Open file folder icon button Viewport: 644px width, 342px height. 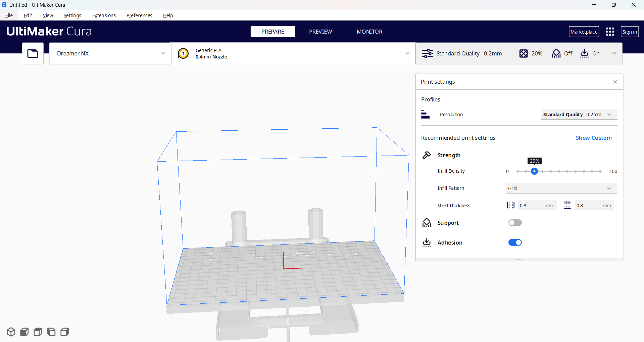click(x=33, y=53)
